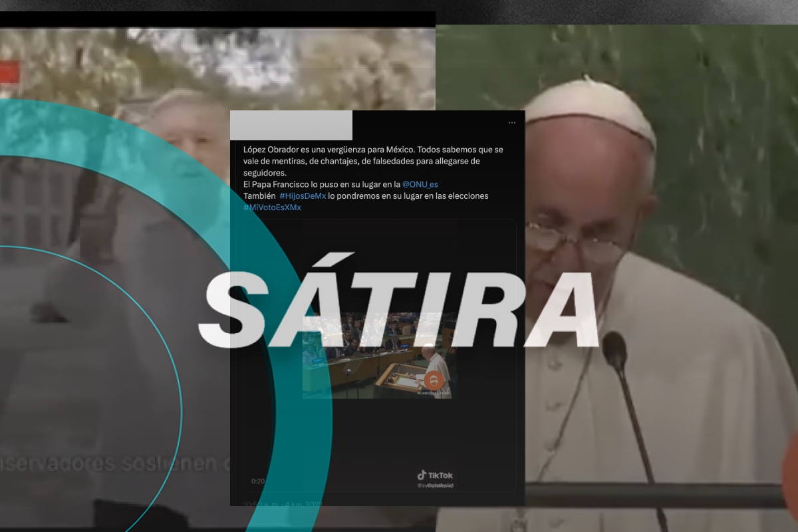
Task: Click the TikTok logo watermark in video
Action: point(435,475)
